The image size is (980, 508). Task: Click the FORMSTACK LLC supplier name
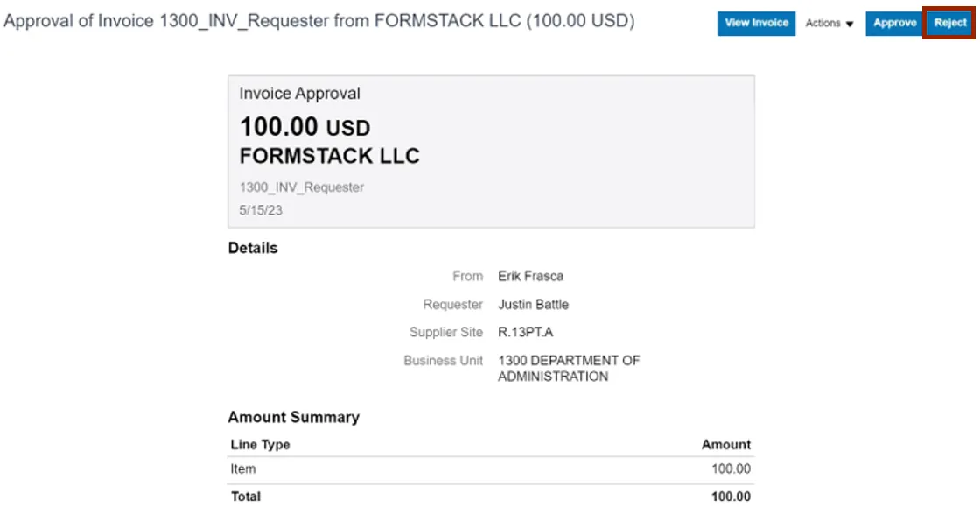point(329,157)
